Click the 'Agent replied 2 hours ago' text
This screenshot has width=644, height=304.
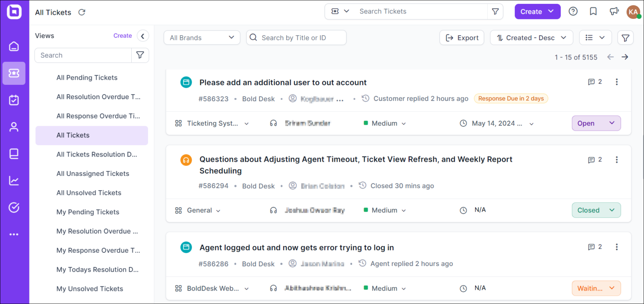click(x=412, y=264)
